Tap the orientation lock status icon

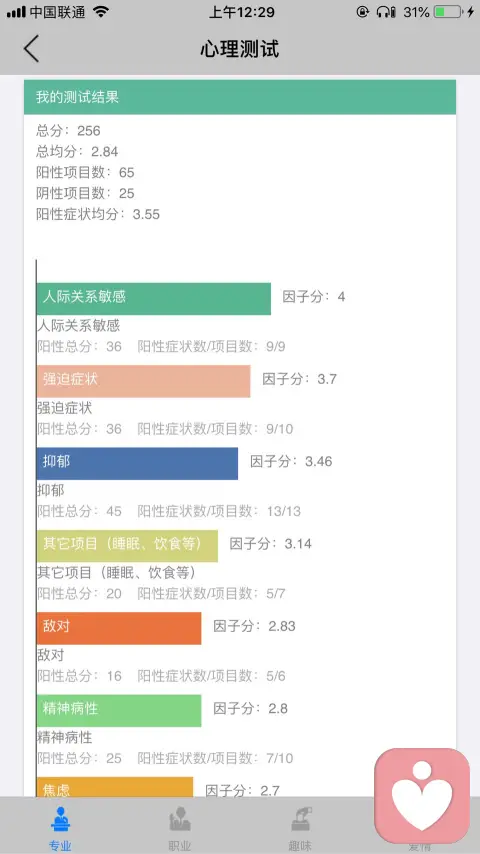[x=362, y=11]
